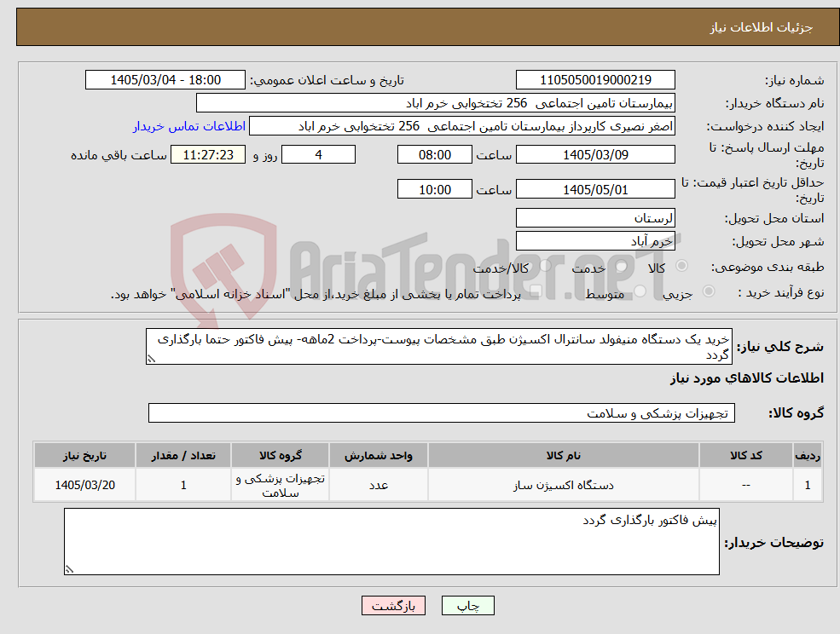Click the response deadline date 1405/03/09

595,155
